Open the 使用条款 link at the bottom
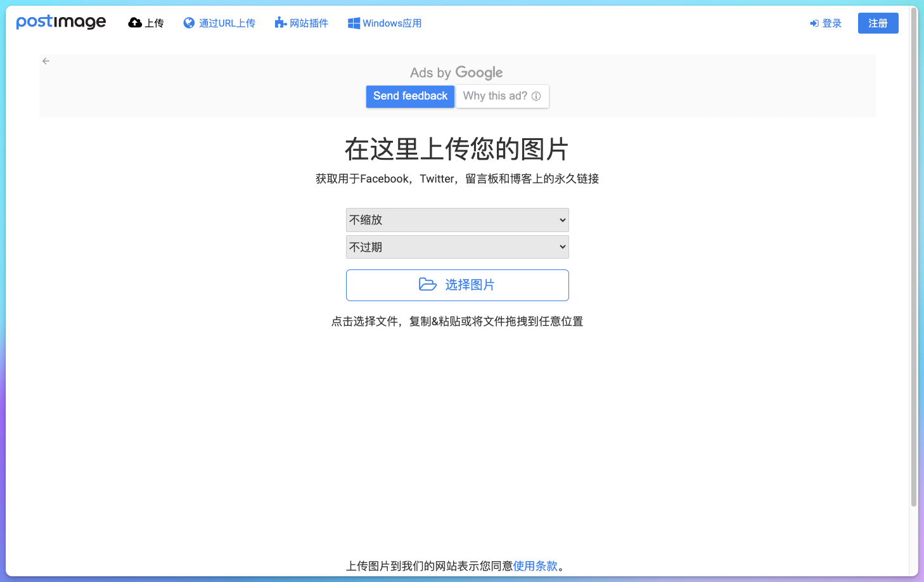The height and width of the screenshot is (582, 924). [536, 566]
